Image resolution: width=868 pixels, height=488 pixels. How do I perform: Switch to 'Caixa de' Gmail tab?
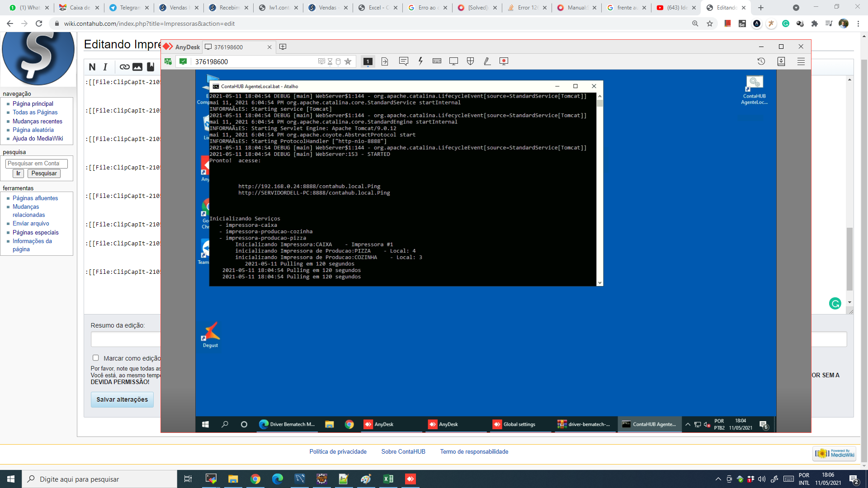(x=79, y=8)
